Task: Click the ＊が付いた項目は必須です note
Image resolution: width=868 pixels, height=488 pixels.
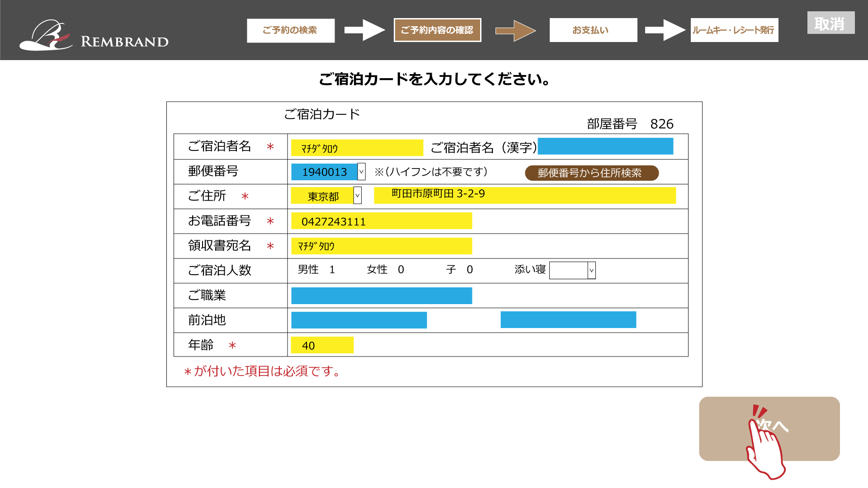Action: pyautogui.click(x=262, y=371)
